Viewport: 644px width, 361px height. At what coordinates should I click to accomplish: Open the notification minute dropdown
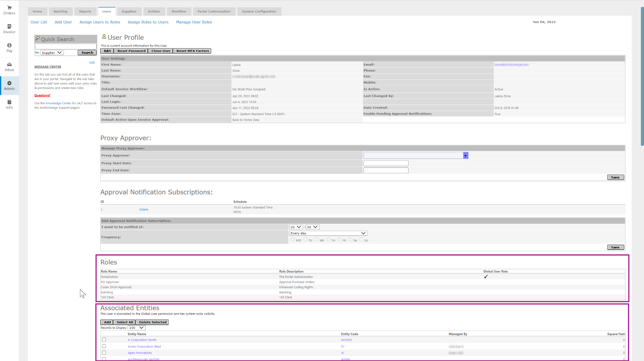(x=312, y=227)
